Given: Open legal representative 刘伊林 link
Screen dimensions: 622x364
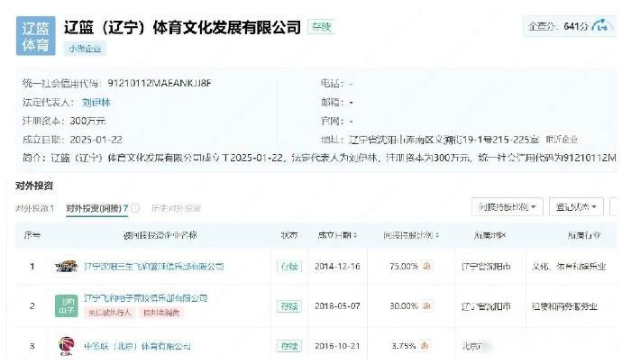Looking at the screenshot, I should (96, 103).
